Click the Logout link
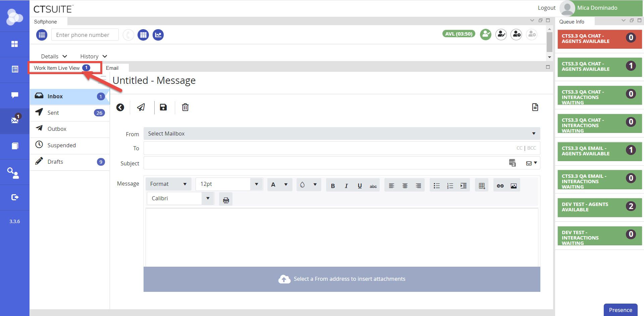 point(546,8)
